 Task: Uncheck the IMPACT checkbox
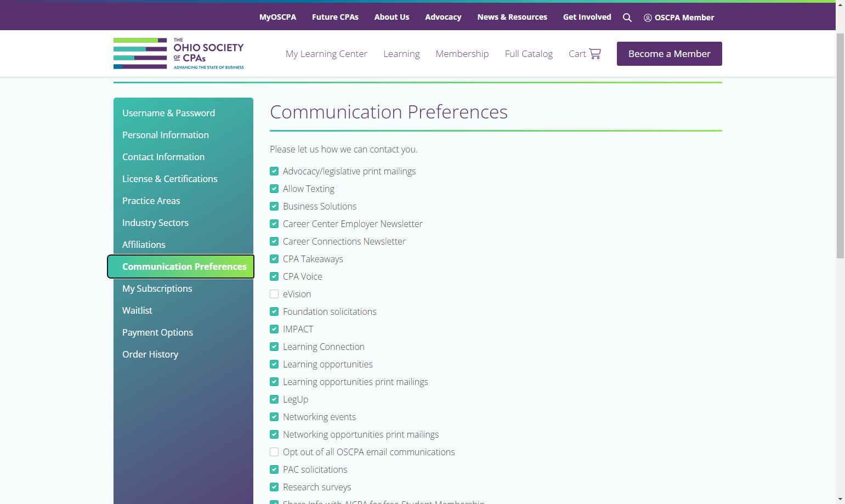[274, 329]
